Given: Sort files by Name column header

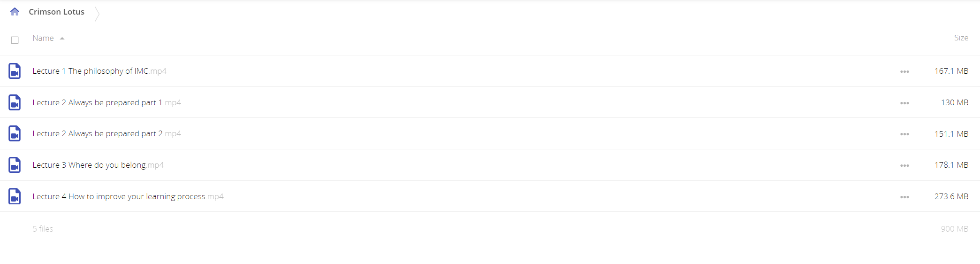Looking at the screenshot, I should tap(43, 38).
